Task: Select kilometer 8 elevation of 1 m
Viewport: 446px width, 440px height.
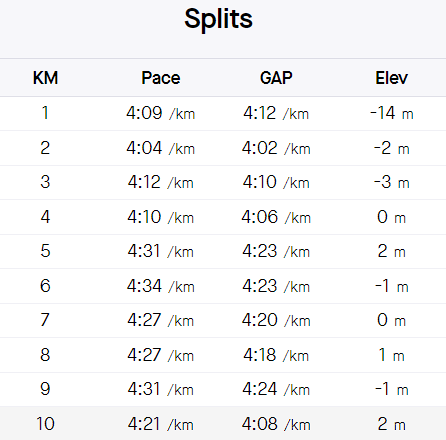Action: point(391,355)
